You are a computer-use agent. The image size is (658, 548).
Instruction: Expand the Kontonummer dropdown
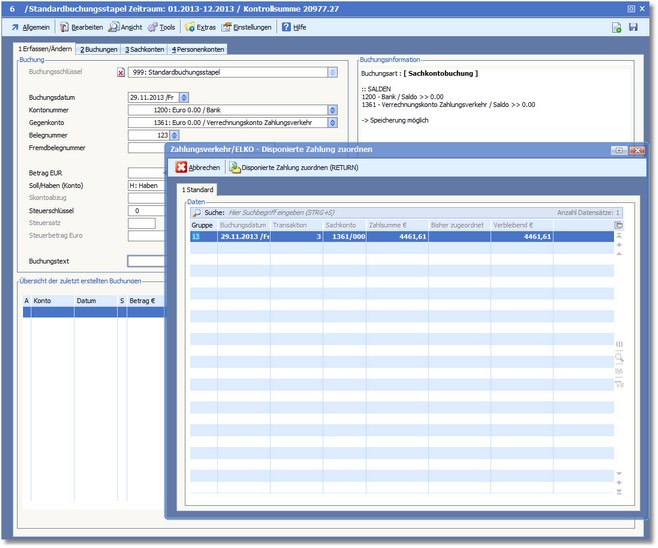[x=332, y=110]
